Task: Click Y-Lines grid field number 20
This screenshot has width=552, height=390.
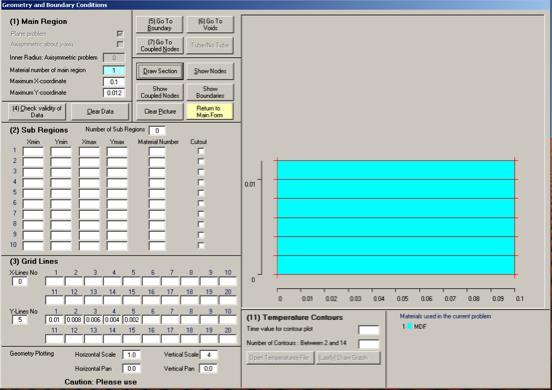Action: click(x=227, y=339)
